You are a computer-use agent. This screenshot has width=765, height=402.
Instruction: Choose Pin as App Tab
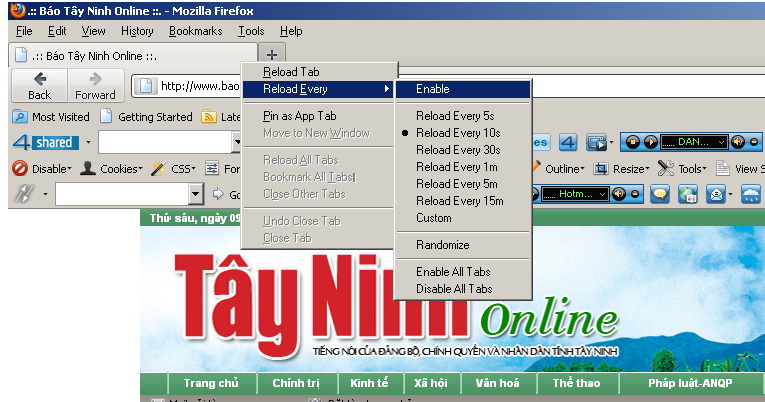(x=318, y=116)
